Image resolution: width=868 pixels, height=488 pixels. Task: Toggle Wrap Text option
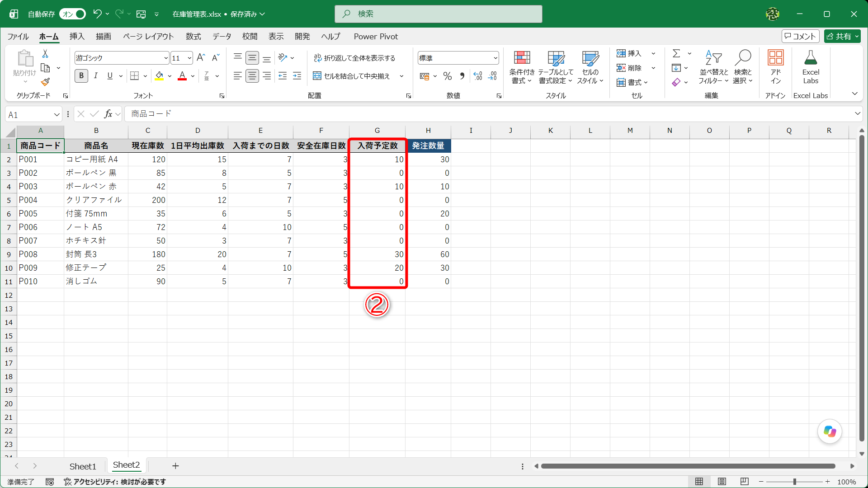[355, 58]
